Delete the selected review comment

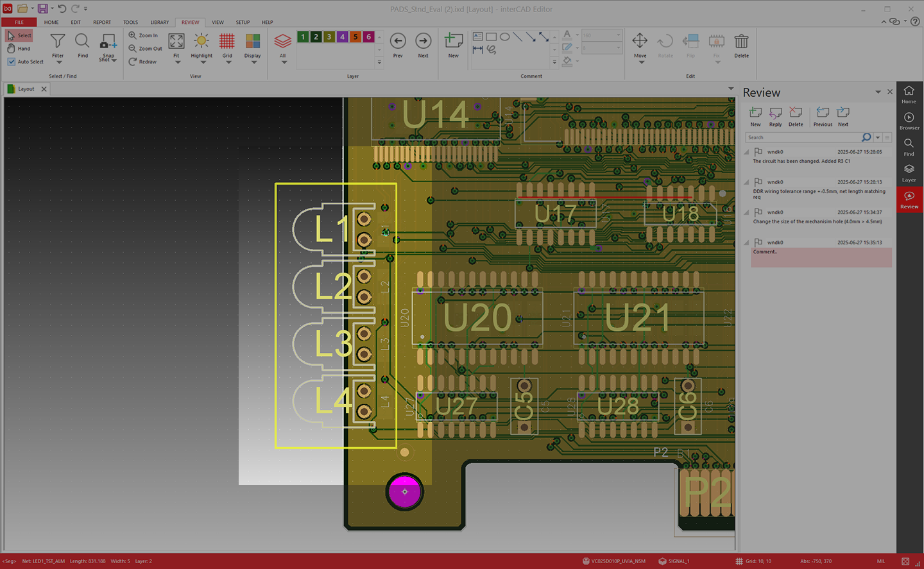pos(796,117)
